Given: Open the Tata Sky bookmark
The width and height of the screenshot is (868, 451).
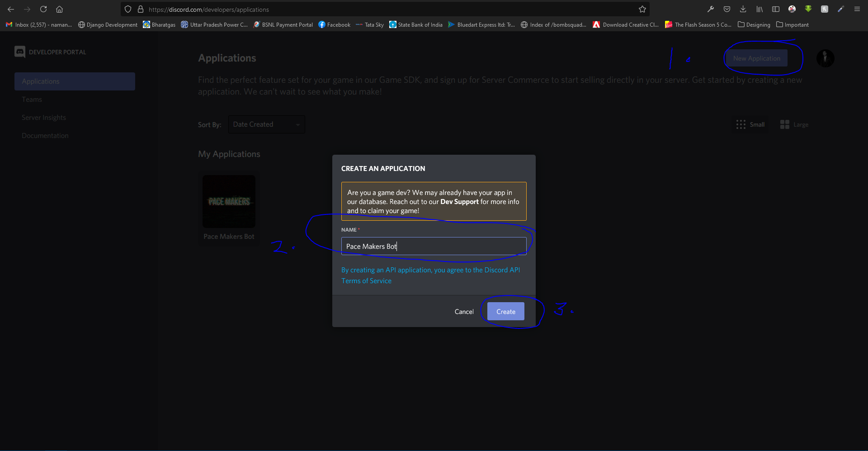Looking at the screenshot, I should (370, 25).
